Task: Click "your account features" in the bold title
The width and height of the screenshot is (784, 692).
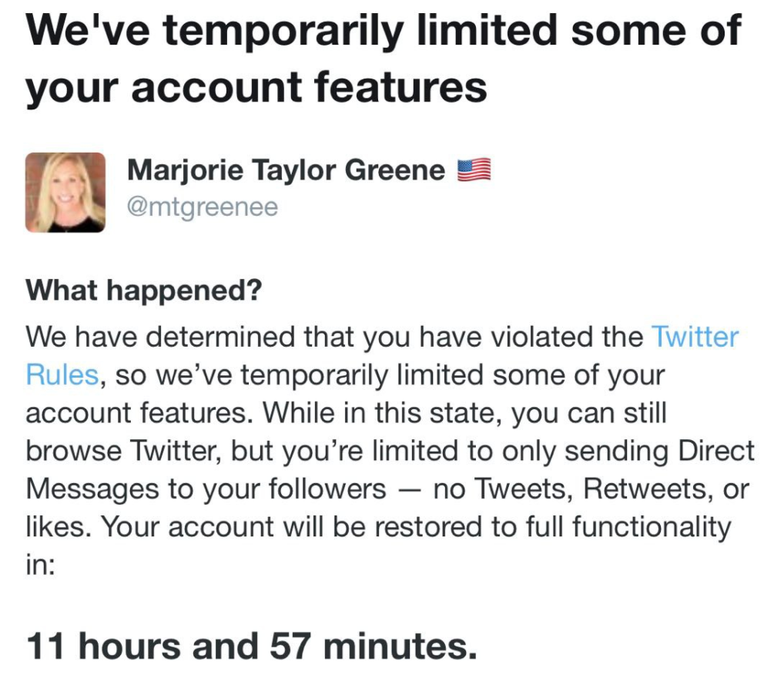Action: (256, 88)
